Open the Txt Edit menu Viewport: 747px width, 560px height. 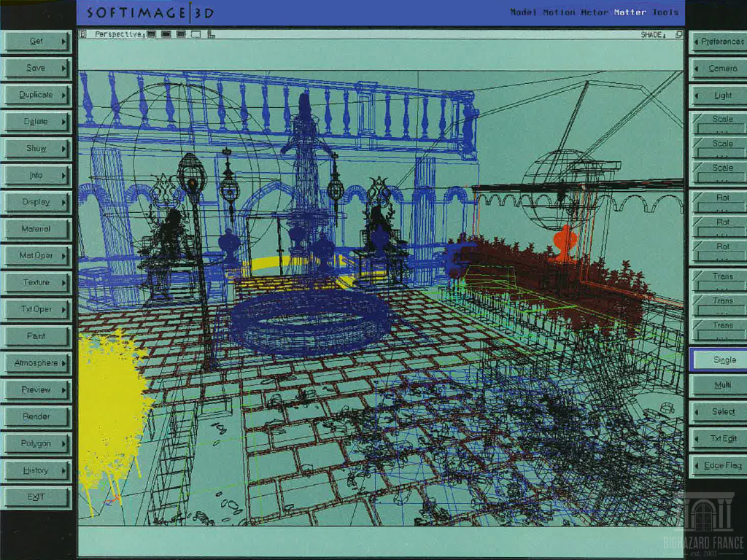pos(719,438)
